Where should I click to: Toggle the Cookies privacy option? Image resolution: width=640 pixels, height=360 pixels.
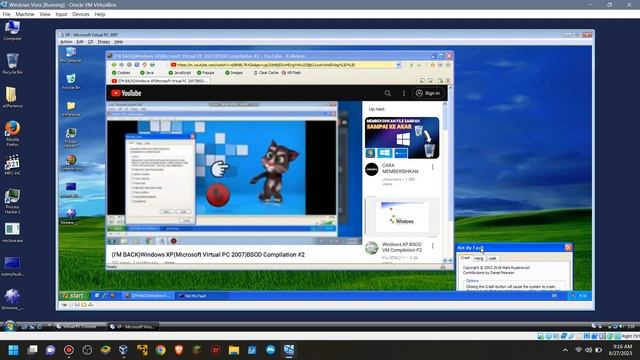(121, 73)
